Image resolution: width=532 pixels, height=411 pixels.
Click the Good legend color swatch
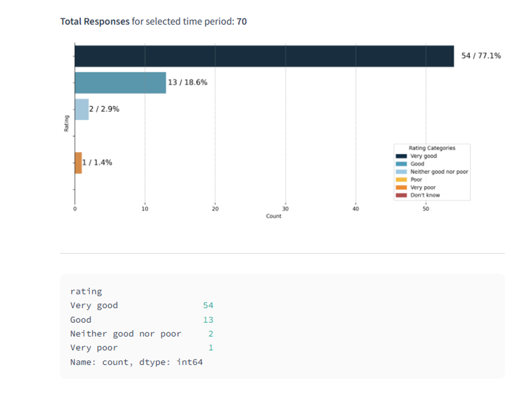[x=401, y=164]
